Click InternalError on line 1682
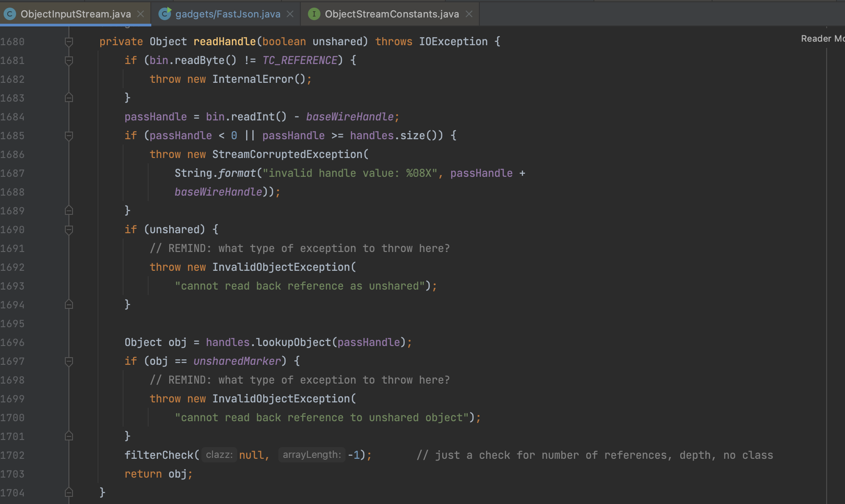Image resolution: width=845 pixels, height=504 pixels. tap(253, 79)
